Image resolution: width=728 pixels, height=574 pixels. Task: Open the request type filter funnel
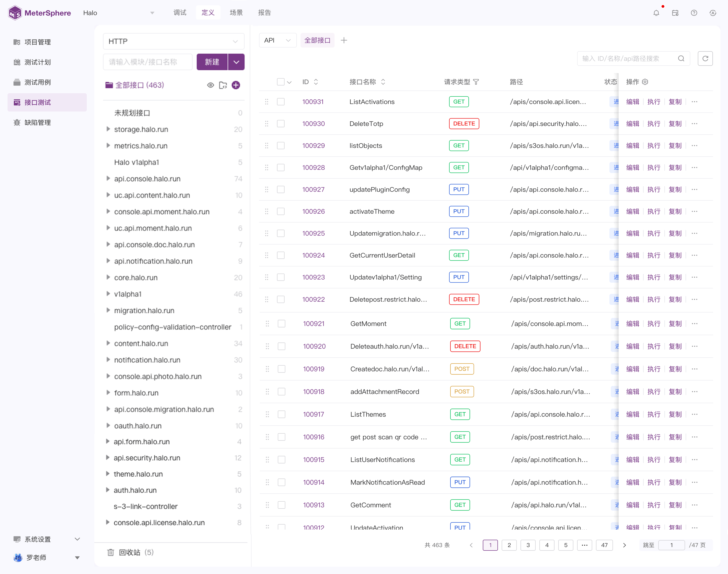tap(476, 82)
